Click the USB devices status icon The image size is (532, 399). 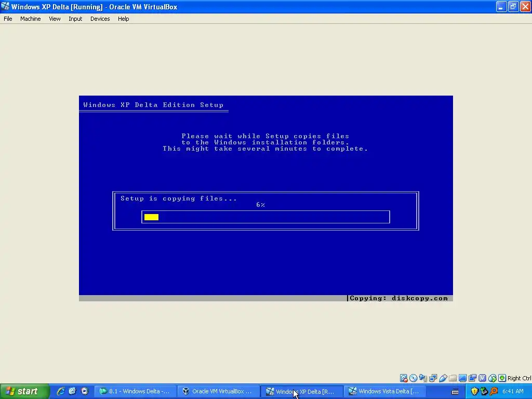443,378
